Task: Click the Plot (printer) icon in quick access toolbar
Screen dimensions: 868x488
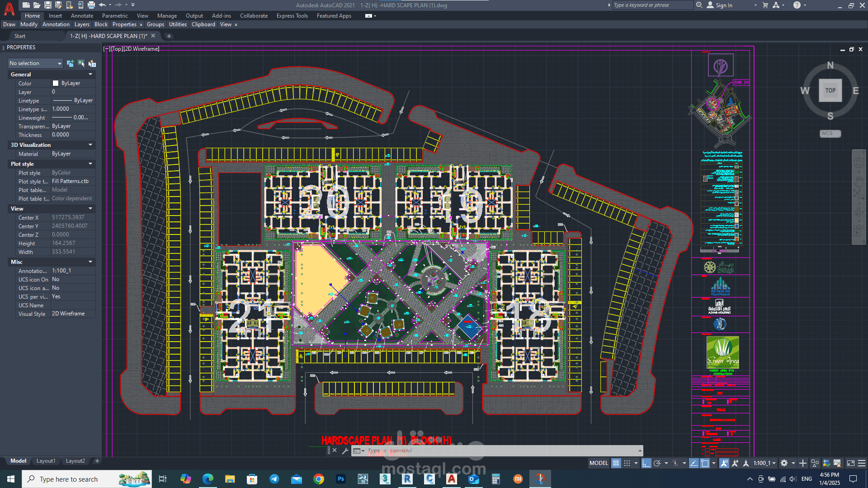Action: (91, 5)
